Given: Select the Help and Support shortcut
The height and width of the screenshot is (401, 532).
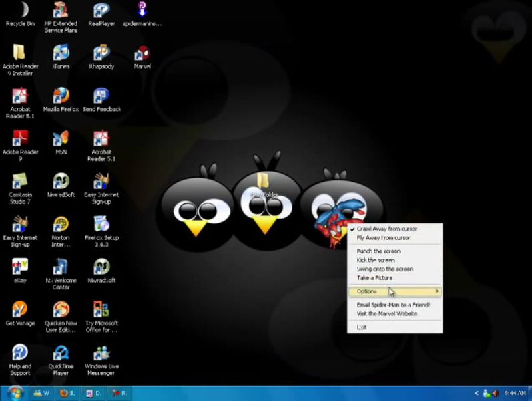Looking at the screenshot, I should tap(20, 359).
